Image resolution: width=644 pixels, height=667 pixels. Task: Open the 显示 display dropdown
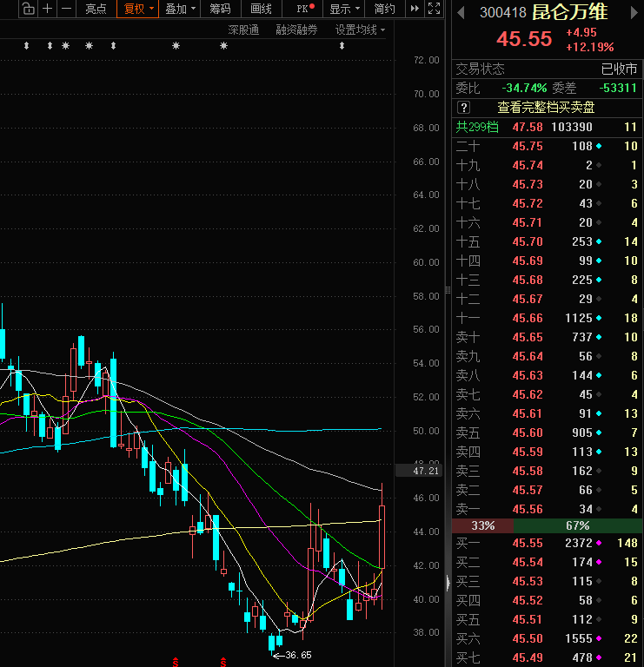coord(344,9)
